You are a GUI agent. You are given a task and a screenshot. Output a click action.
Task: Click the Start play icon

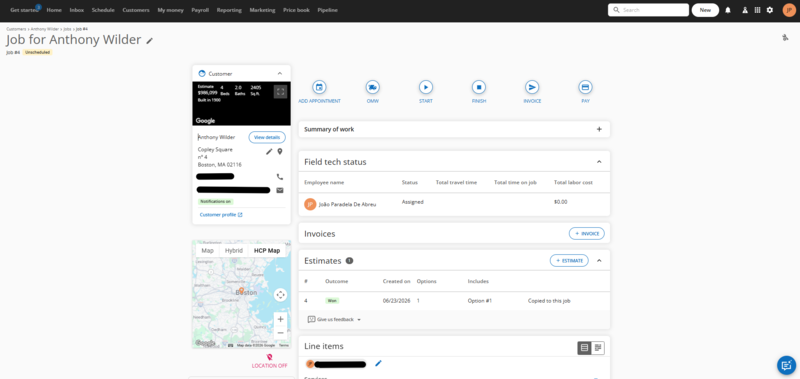426,87
